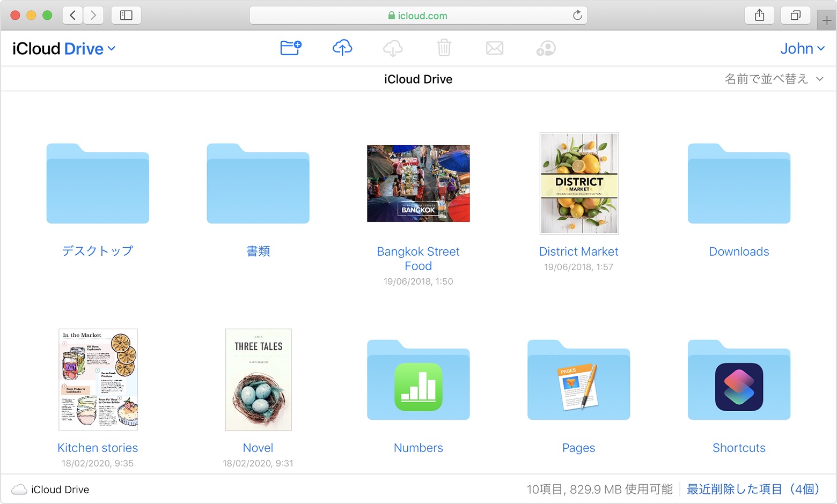Viewport: 837px width, 504px height.
Task: Click the Shortcuts folder label
Action: pos(739,448)
